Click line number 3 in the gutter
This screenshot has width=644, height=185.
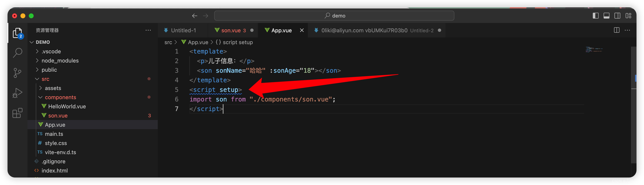click(x=177, y=71)
